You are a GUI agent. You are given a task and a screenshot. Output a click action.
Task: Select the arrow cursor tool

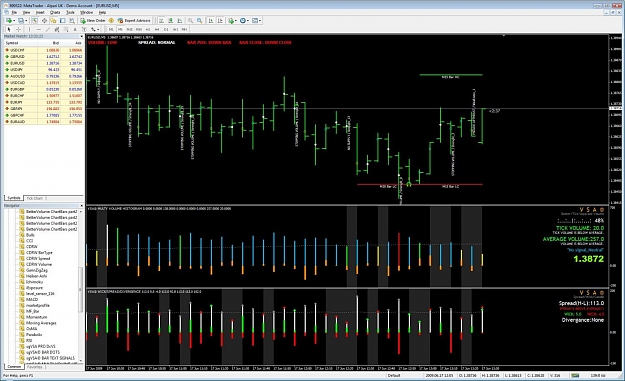click(x=9, y=29)
